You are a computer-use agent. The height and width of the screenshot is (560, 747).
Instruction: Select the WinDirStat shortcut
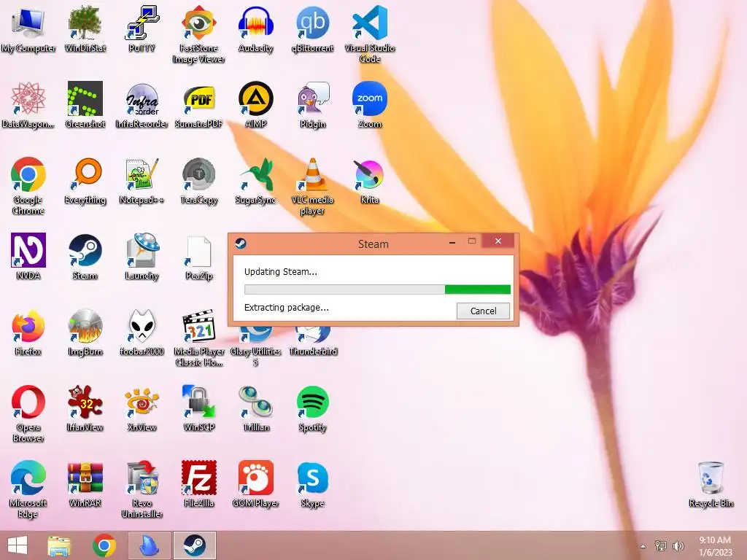click(x=85, y=29)
